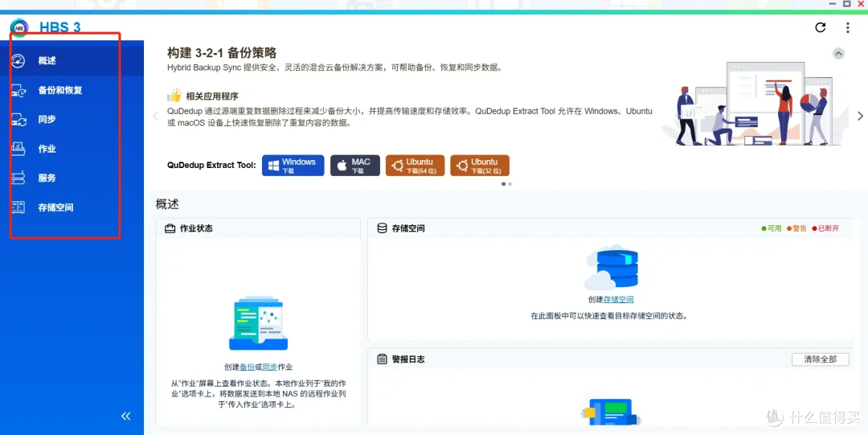Viewport: 868px width, 435px height.
Task: Click the banner illustration of people
Action: click(x=755, y=105)
